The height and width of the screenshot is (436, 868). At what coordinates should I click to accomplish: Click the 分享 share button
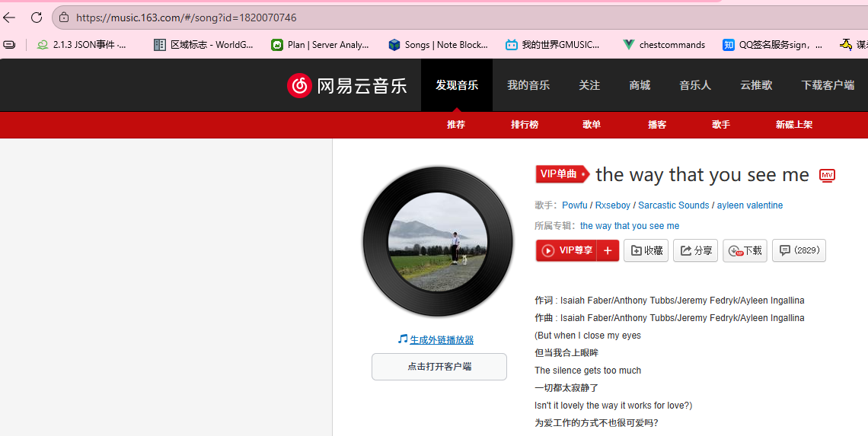pyautogui.click(x=695, y=251)
